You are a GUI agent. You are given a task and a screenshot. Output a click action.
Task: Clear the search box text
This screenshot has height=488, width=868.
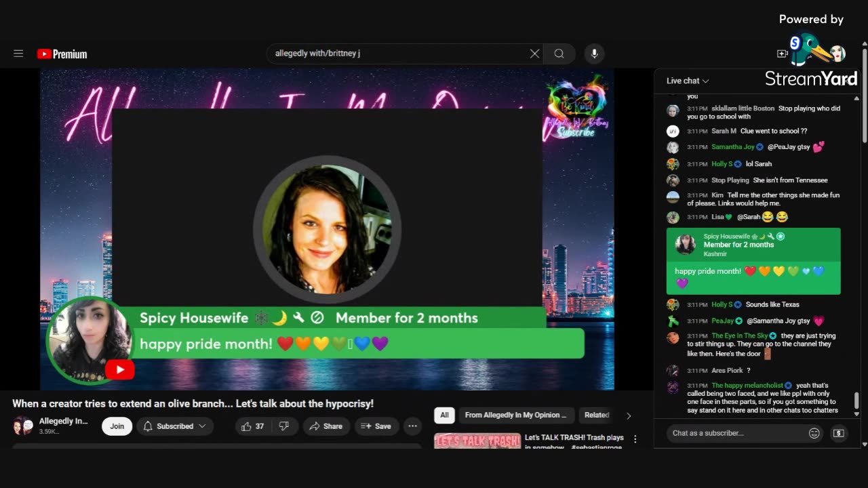pyautogui.click(x=534, y=54)
